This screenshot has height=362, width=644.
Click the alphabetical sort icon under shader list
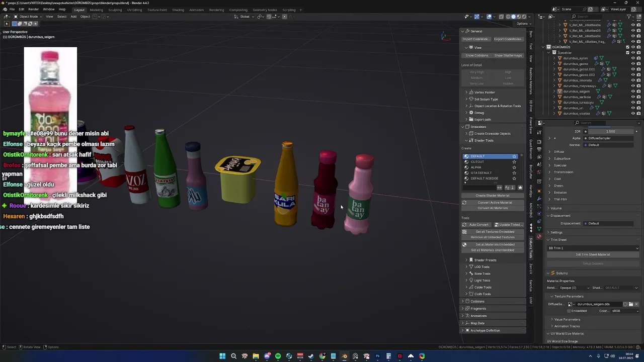[507, 188]
